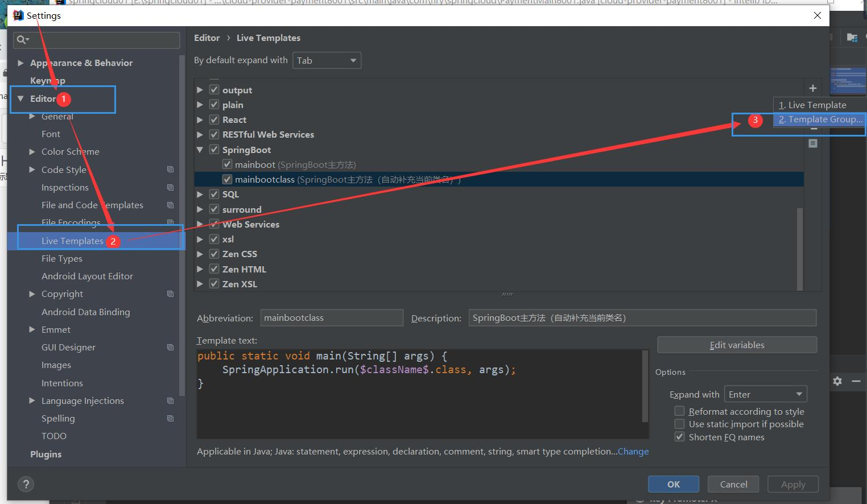
Task: Click the template text area scrollbar
Action: [x=645, y=386]
